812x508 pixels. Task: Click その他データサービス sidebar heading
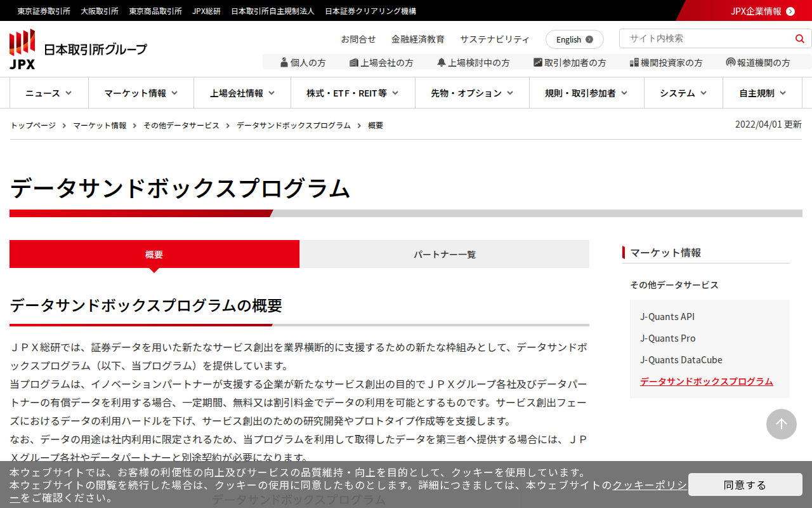[x=674, y=284]
